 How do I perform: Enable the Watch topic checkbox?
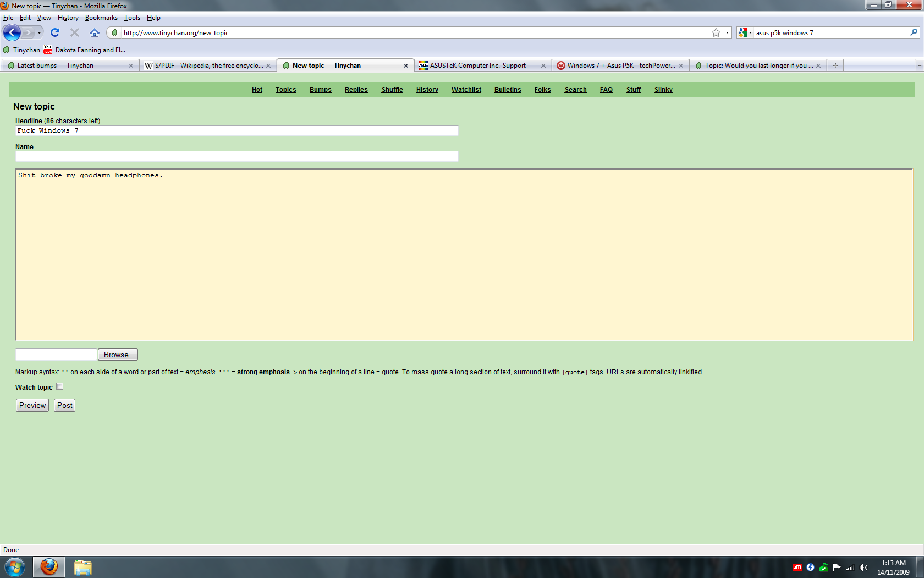pos(60,386)
